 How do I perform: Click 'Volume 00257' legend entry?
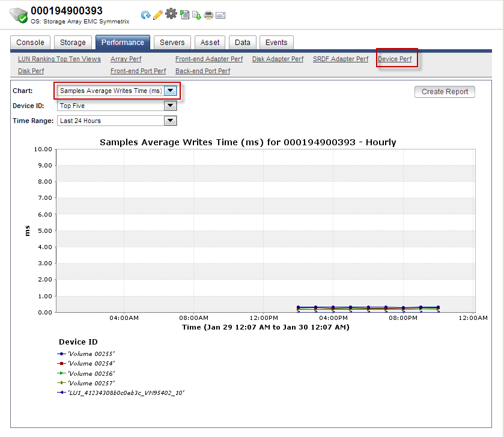86,383
